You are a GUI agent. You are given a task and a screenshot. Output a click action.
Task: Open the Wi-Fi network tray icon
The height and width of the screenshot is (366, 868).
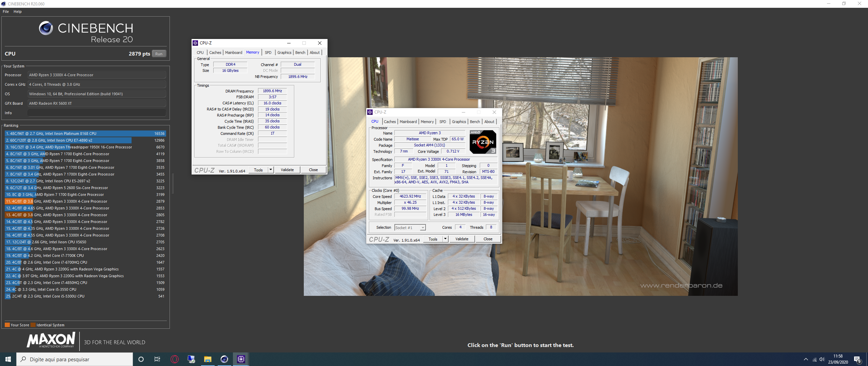point(814,360)
